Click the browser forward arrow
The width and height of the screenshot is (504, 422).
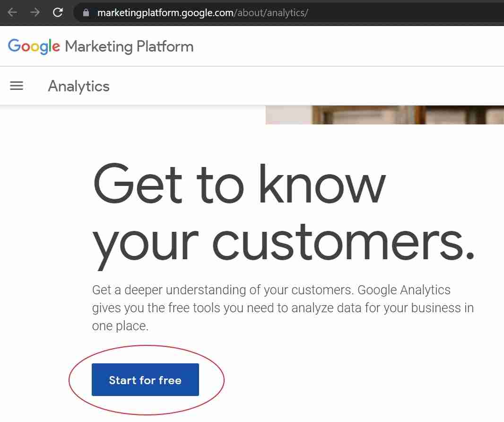click(x=35, y=13)
